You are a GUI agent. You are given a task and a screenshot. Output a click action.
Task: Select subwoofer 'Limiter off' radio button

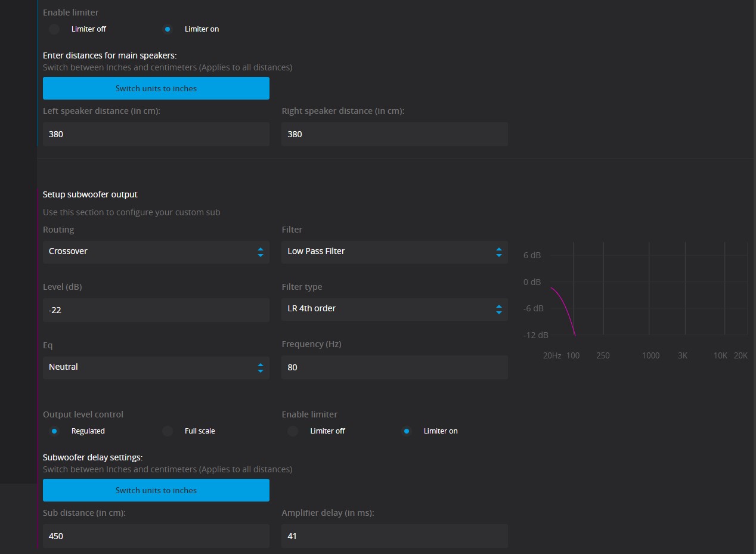coord(293,431)
